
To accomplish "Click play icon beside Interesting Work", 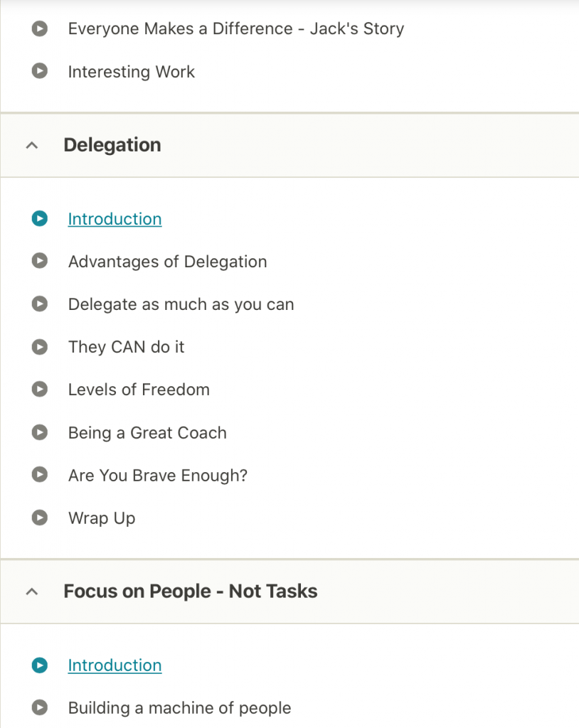I will pyautogui.click(x=40, y=71).
